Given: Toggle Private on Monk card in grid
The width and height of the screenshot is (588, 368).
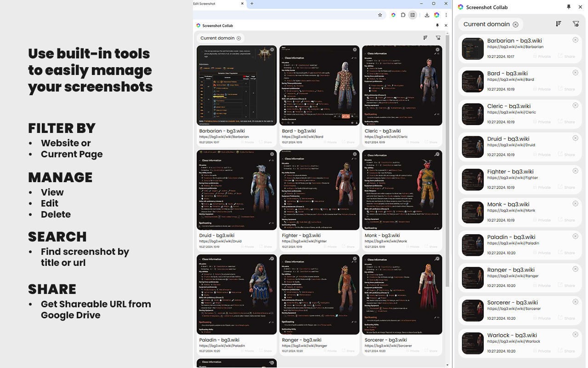Looking at the screenshot, I should coord(412,247).
